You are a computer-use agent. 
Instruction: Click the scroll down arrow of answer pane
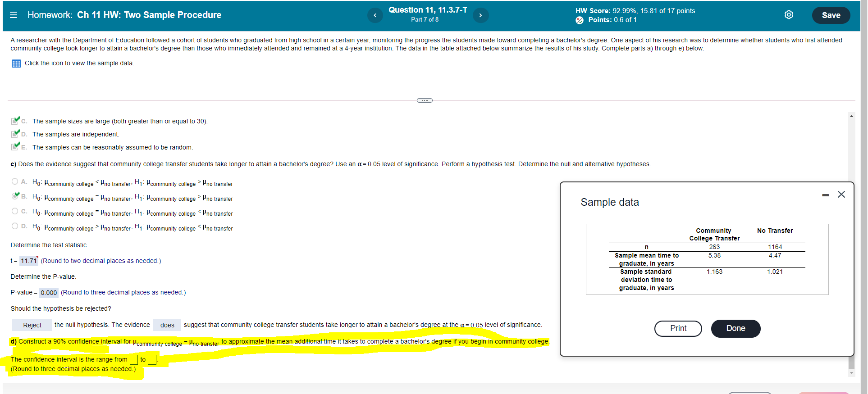pos(851,373)
